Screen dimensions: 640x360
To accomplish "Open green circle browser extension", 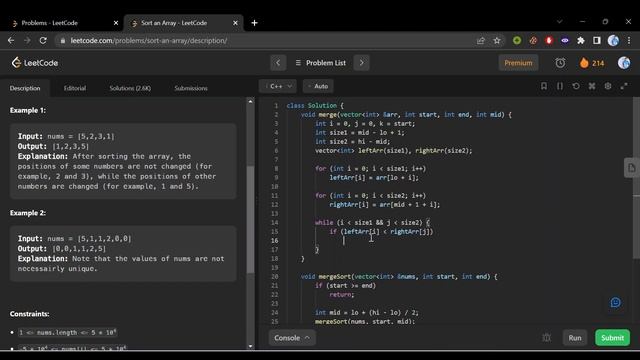I will tap(517, 40).
